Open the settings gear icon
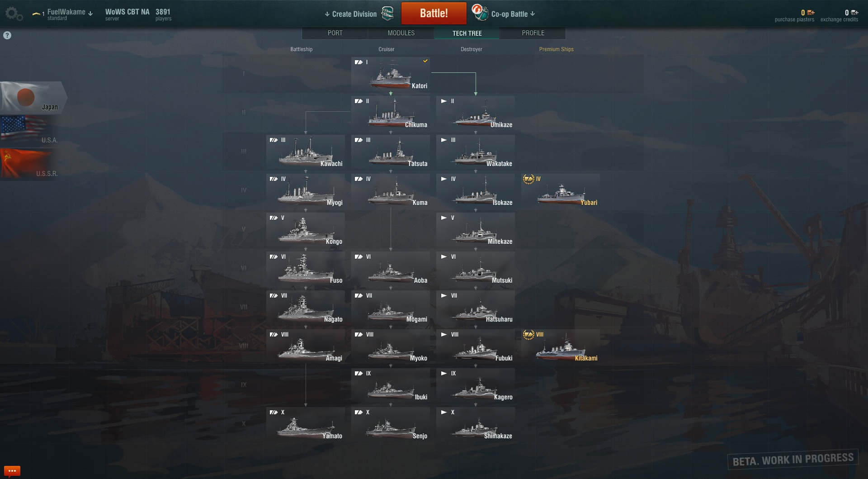Viewport: 868px width, 479px height. tap(14, 14)
